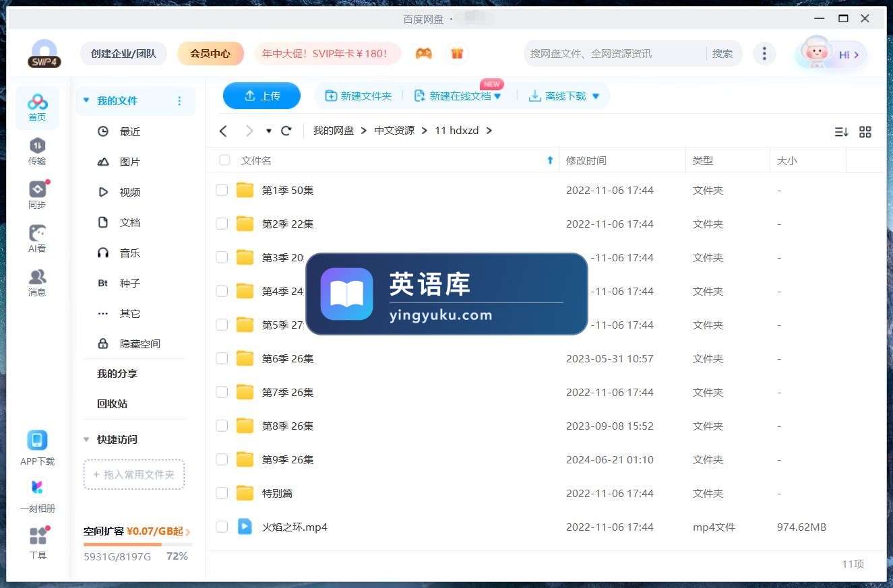The height and width of the screenshot is (588, 893).
Task: Toggle the select-all checkbox in header
Action: click(x=224, y=160)
